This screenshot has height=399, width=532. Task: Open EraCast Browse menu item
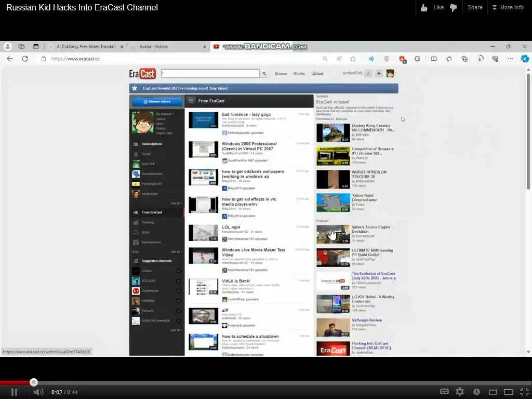281,73
